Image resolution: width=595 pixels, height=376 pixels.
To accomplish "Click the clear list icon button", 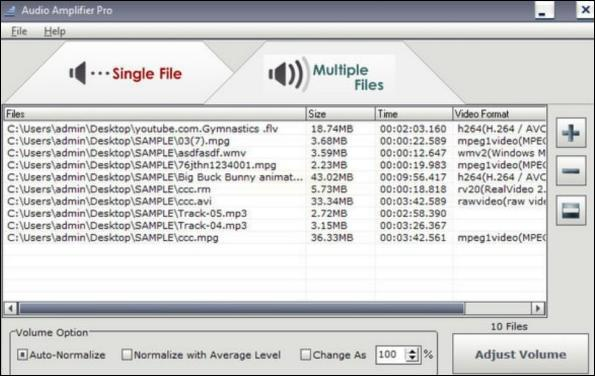I will 571,211.
